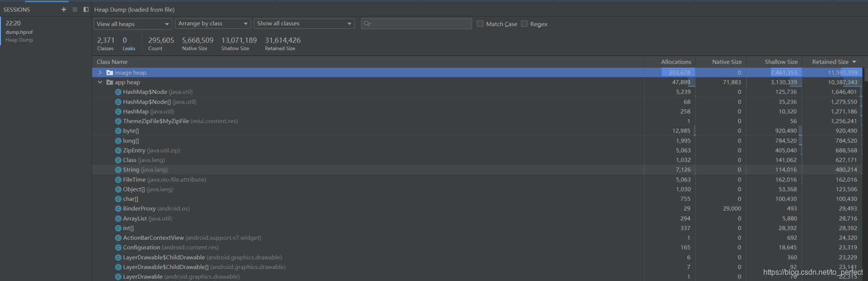Click ZipEntry shallow size 405,040
The image size is (868, 281).
coord(786,150)
